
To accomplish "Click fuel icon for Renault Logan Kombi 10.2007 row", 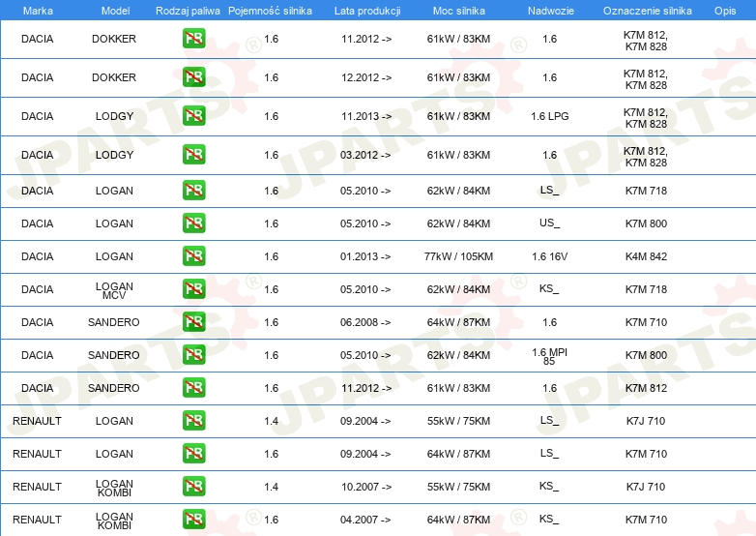I will pos(193,487).
